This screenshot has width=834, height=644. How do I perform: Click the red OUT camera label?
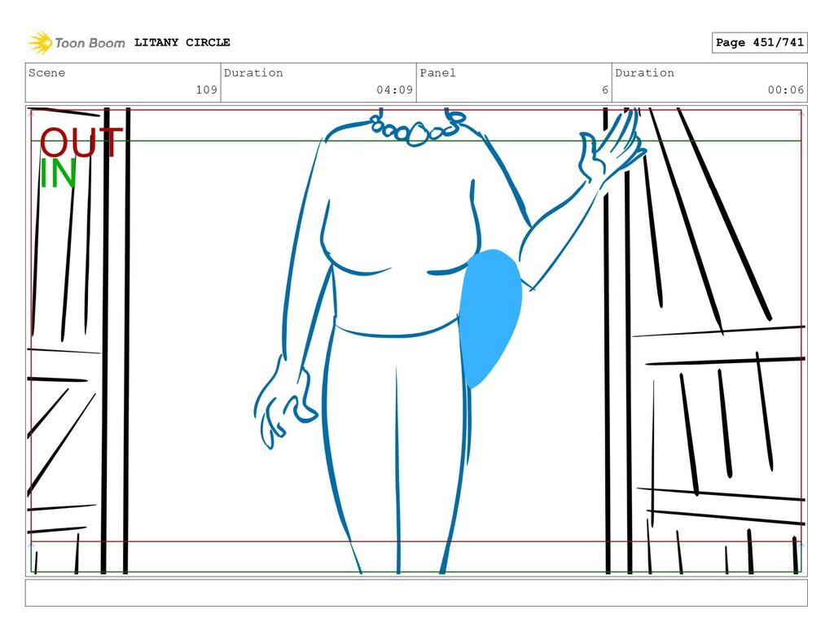click(x=81, y=142)
